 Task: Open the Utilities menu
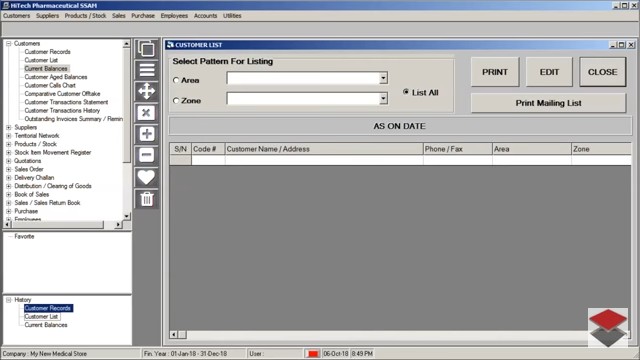(x=232, y=16)
